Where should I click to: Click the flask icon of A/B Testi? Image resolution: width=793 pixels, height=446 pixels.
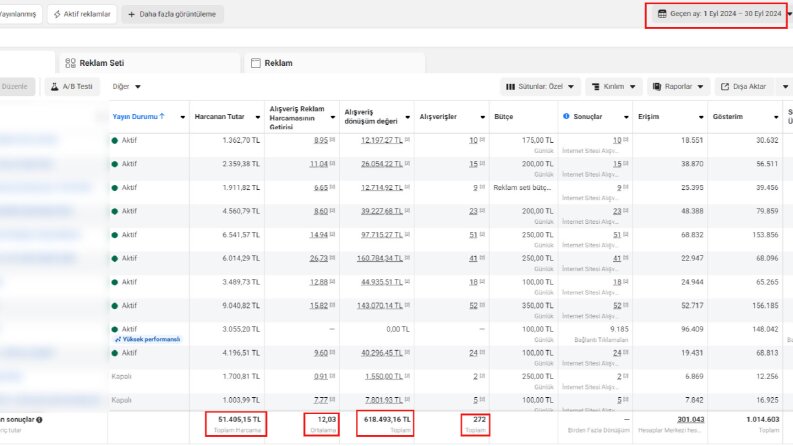pyautogui.click(x=55, y=86)
